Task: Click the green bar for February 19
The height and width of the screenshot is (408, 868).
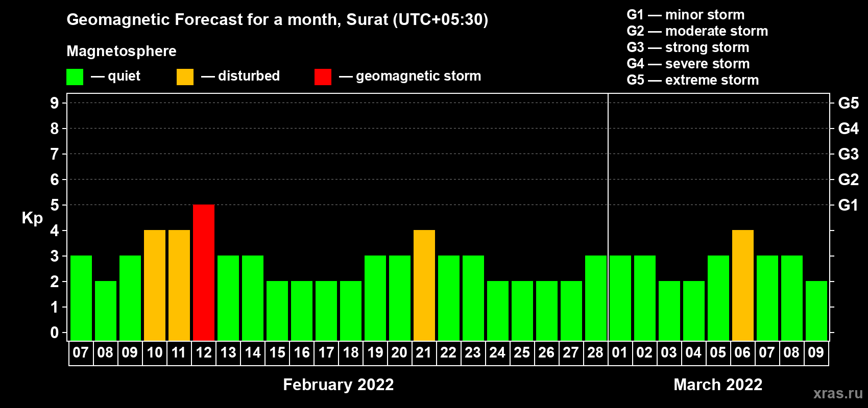Action: (375, 298)
